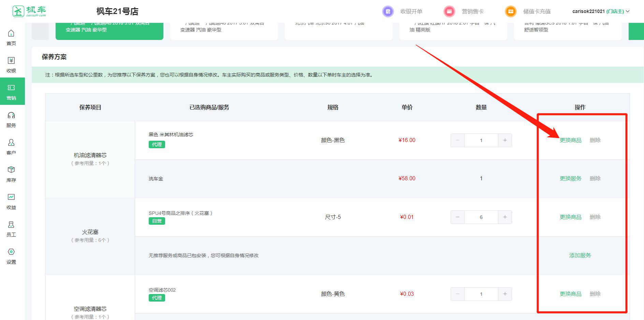This screenshot has height=320, width=644.
Task: Click the spec 颜色-黄色
Action: (333, 294)
